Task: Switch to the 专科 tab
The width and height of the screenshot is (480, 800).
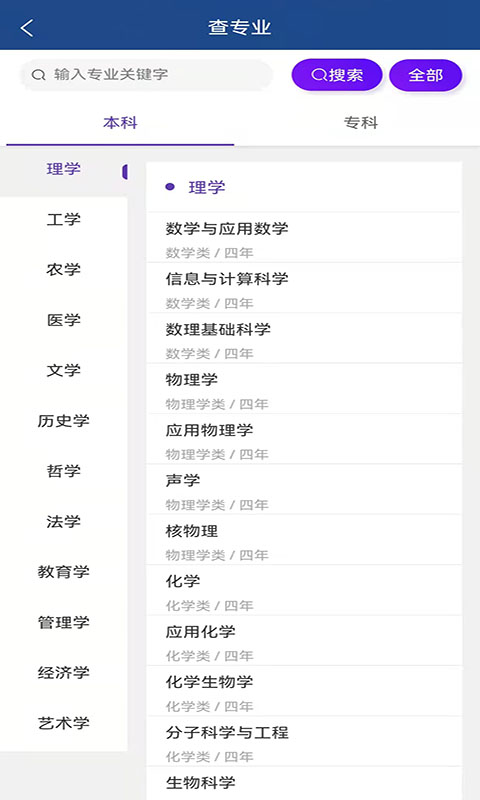Action: click(360, 123)
